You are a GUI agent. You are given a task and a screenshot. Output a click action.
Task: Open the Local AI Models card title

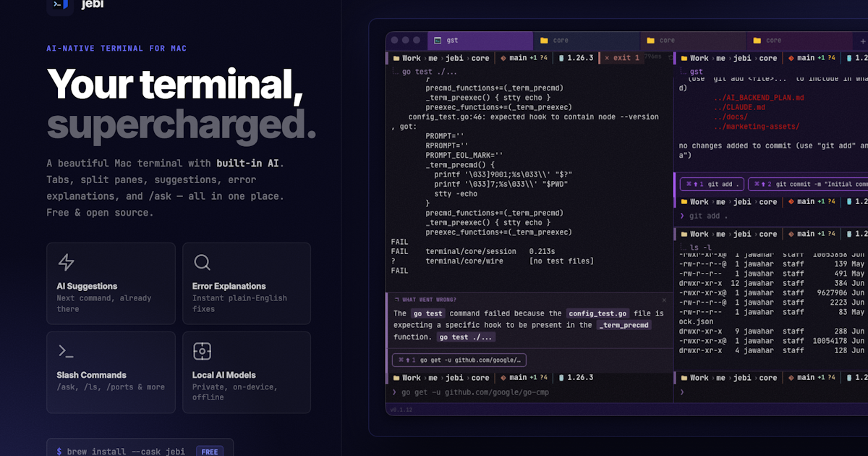tap(224, 375)
